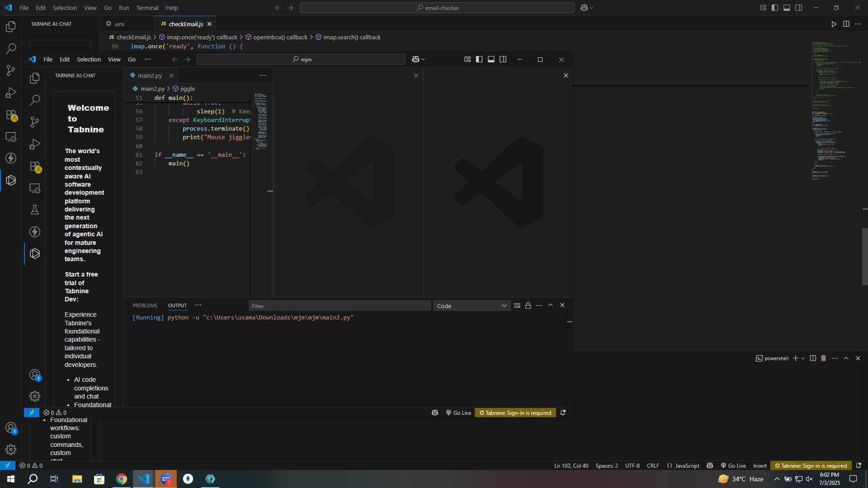Clear output in mjm Output panel
This screenshot has width=868, height=488.
pos(517,306)
